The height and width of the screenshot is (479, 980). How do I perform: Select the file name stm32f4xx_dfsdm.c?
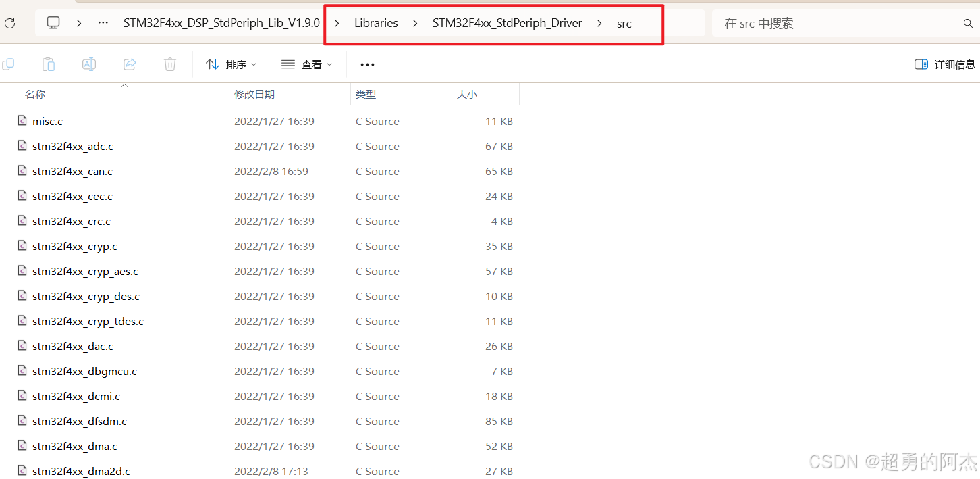coord(80,422)
